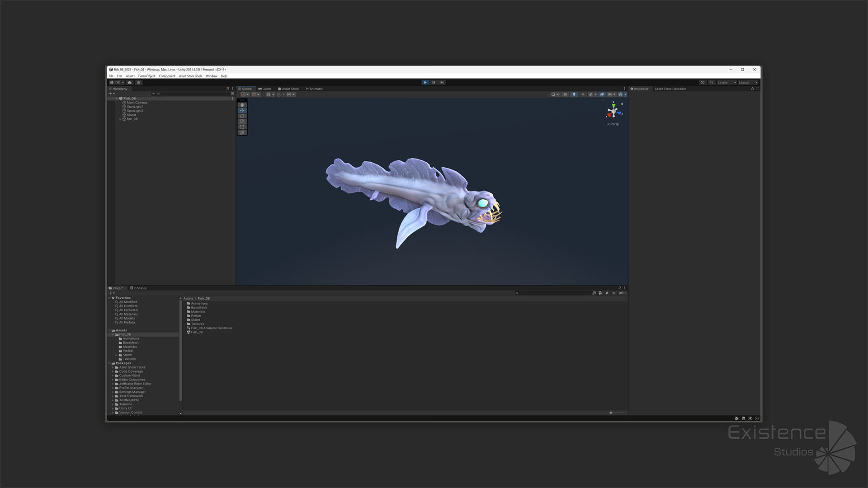Toggle scene gizmos display

tap(620, 94)
